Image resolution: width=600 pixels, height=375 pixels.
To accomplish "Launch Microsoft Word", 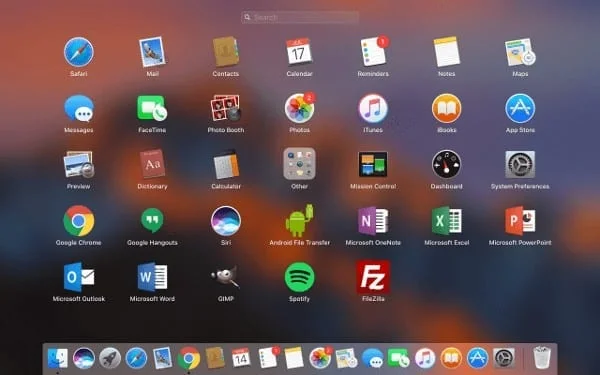I will click(x=152, y=277).
